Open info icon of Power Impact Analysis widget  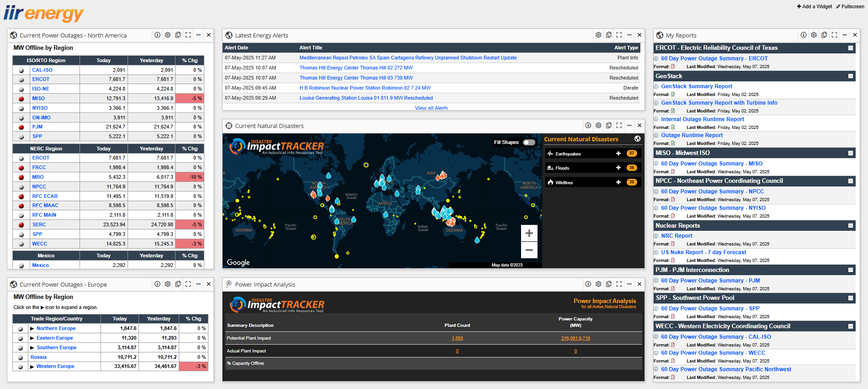tap(588, 284)
